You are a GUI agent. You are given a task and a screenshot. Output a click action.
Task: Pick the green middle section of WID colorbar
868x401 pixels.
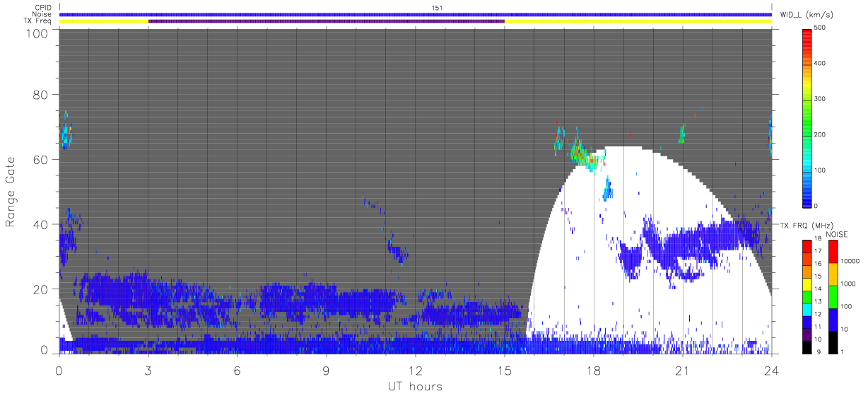pos(807,120)
